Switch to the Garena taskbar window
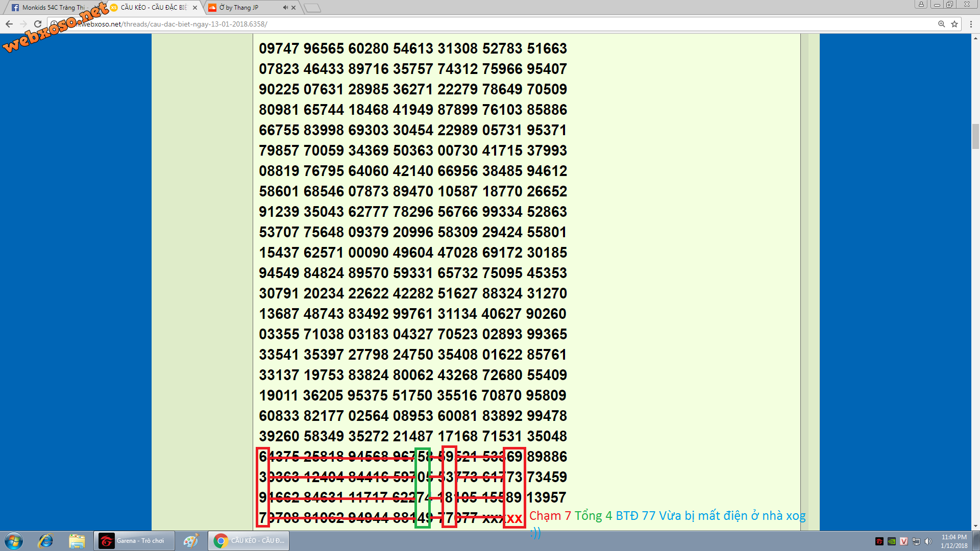Screen dimensions: 980x551 [134, 541]
